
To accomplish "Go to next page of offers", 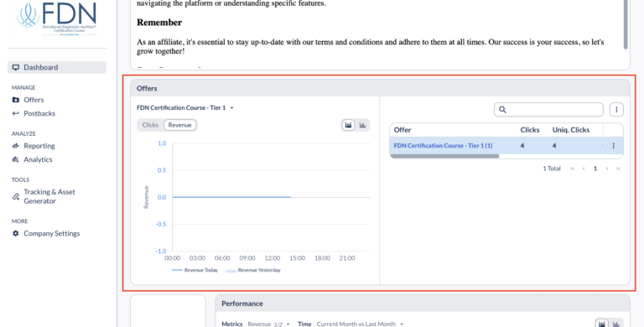I will click(606, 169).
